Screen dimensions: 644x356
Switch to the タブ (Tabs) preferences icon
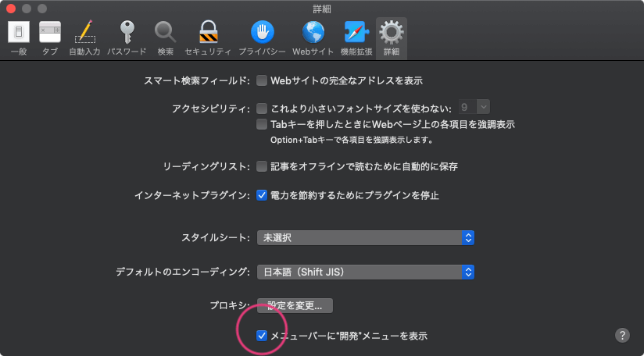(49, 37)
